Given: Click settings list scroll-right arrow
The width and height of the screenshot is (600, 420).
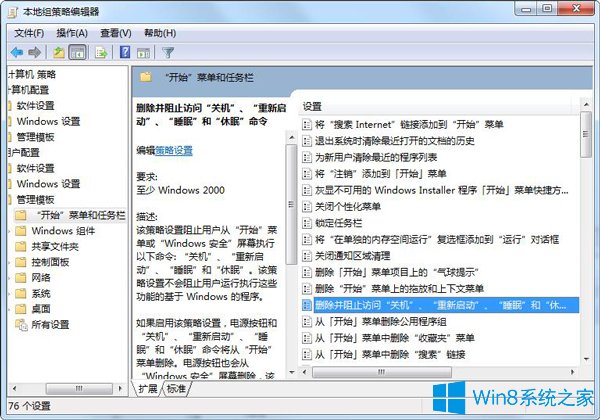Looking at the screenshot, I should [573, 372].
